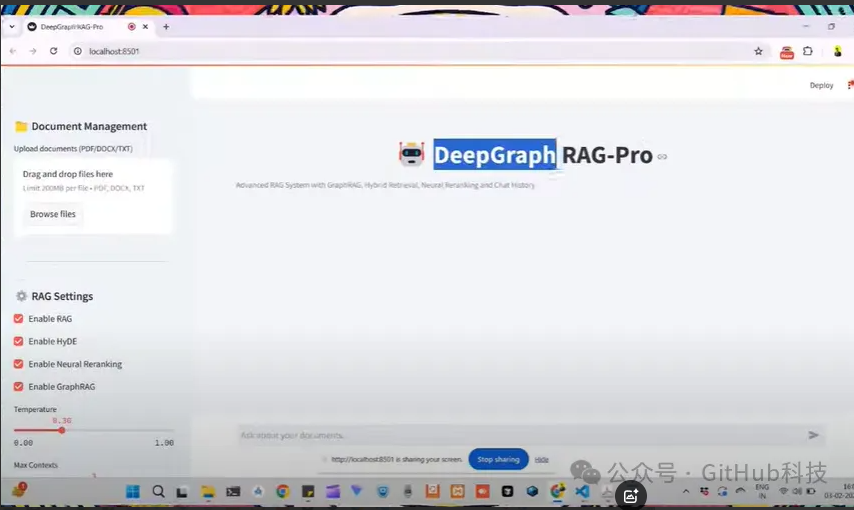Open Visual Studio Code from the taskbar
Viewport: 854px width, 510px height.
(582, 491)
